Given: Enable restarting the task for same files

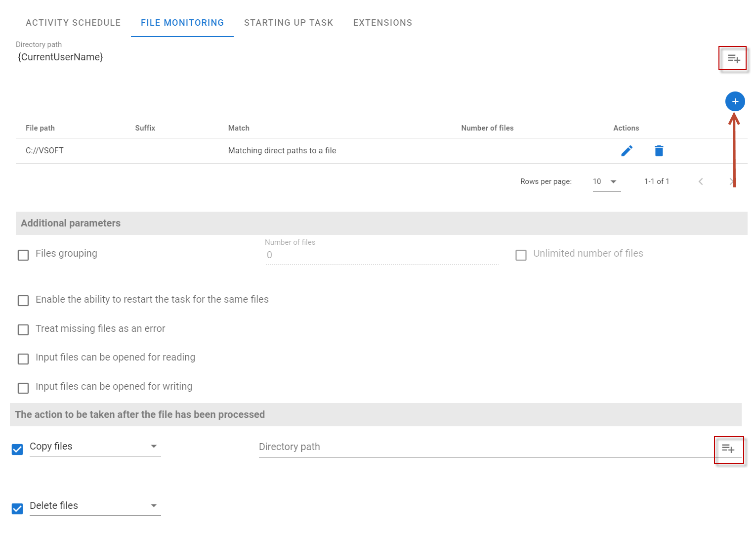Looking at the screenshot, I should tap(23, 301).
